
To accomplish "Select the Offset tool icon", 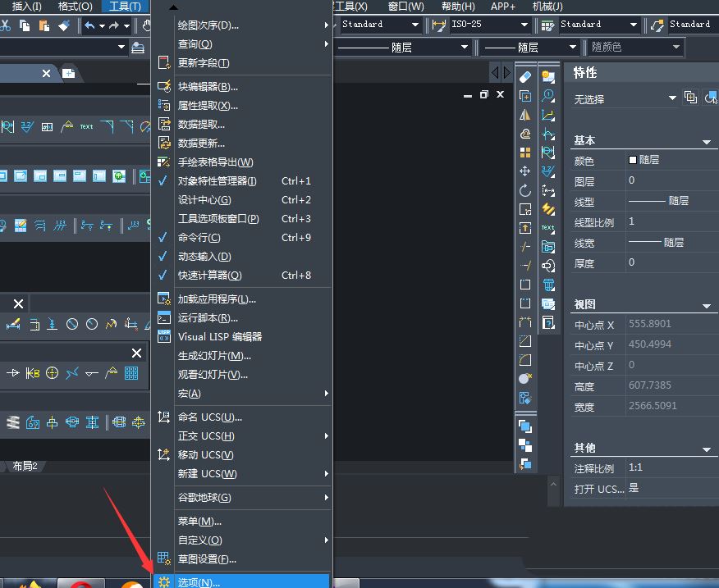I will [x=525, y=134].
